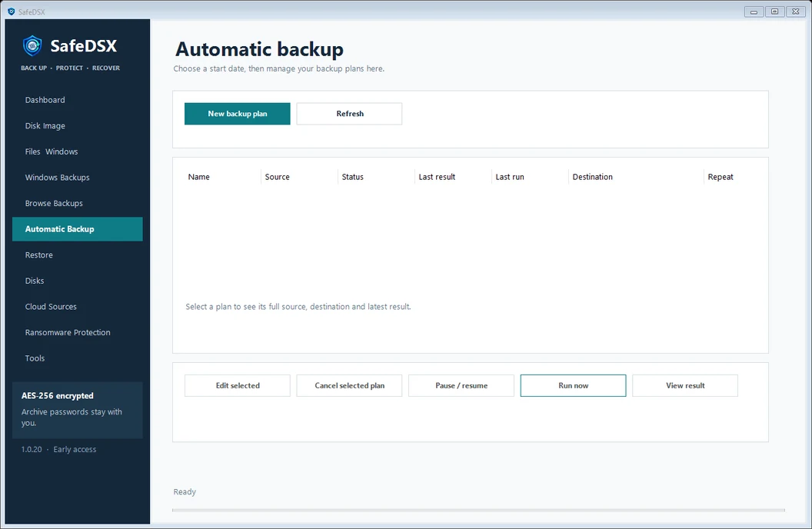
Task: Click BACK UP • PROTECT • RECOVER tagline
Action: tap(71, 68)
